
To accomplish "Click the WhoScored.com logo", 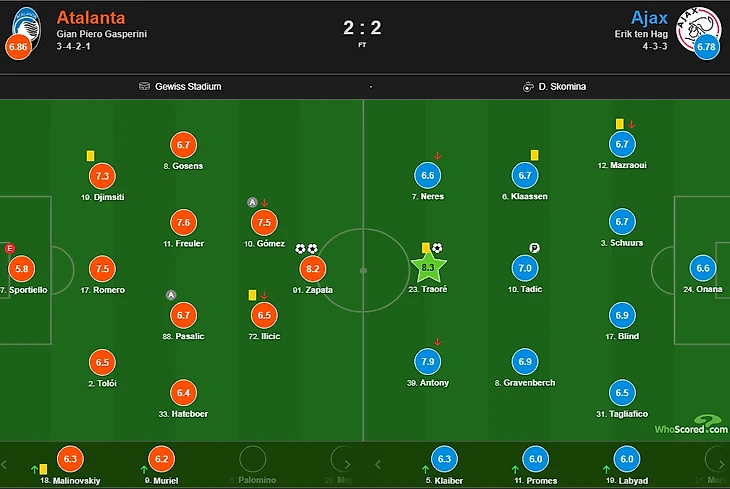I will pos(691,425).
